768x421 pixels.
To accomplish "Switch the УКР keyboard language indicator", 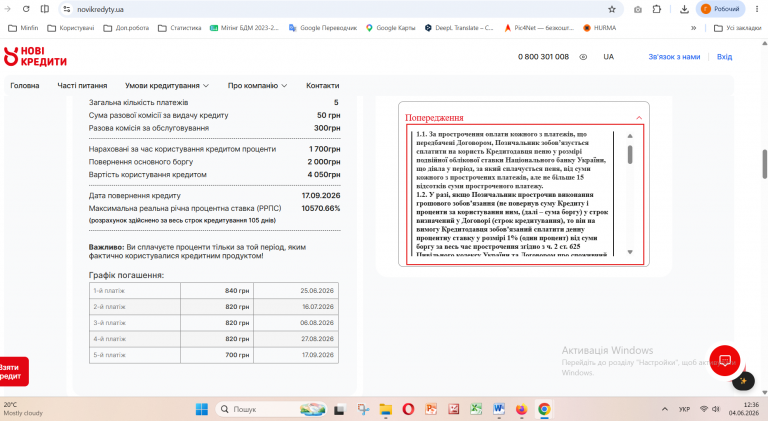I will click(684, 409).
